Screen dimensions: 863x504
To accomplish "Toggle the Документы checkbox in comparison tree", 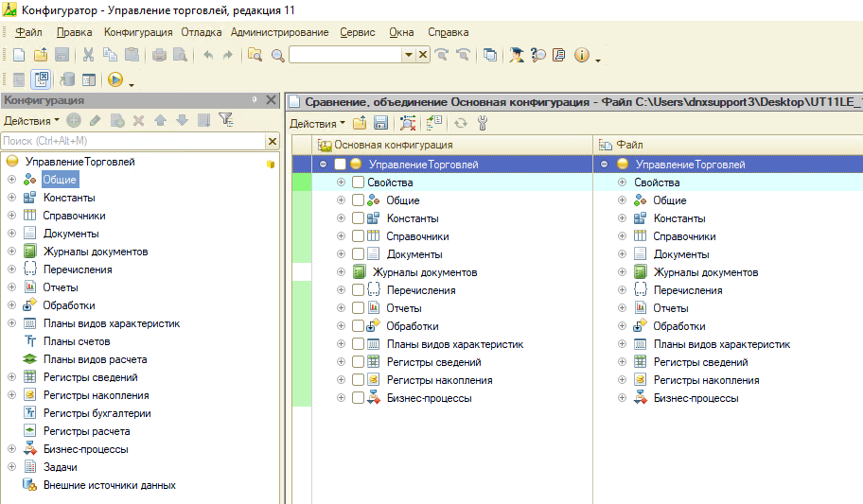I will point(358,254).
